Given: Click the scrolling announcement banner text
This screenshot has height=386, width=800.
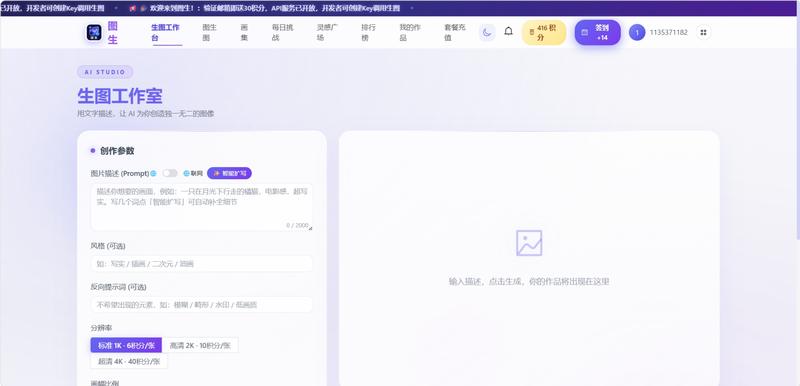Looking at the screenshot, I should 274,8.
